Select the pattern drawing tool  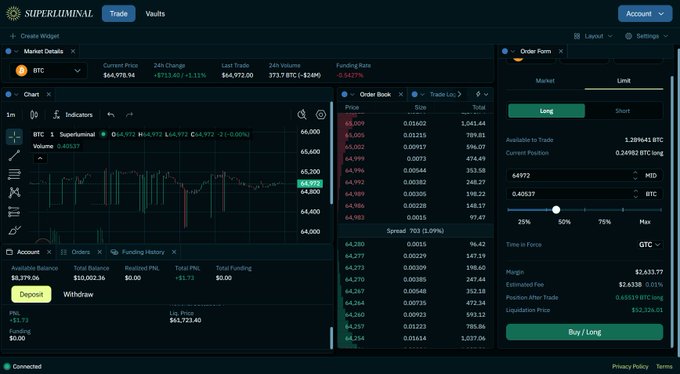[x=14, y=193]
